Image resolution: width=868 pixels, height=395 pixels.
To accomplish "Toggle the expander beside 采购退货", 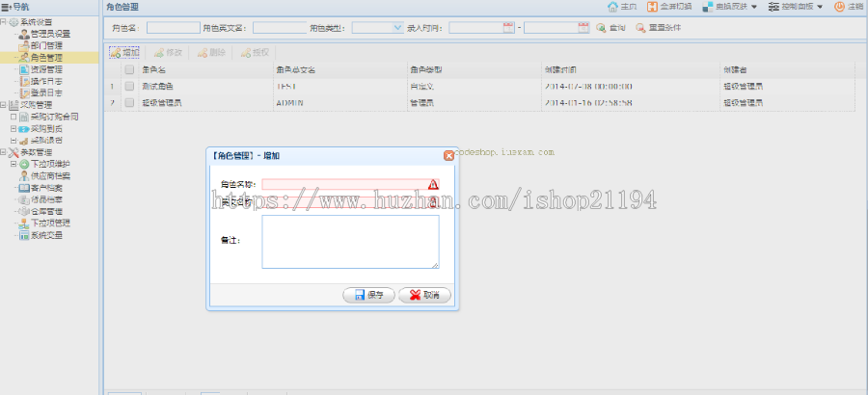I will click(14, 141).
